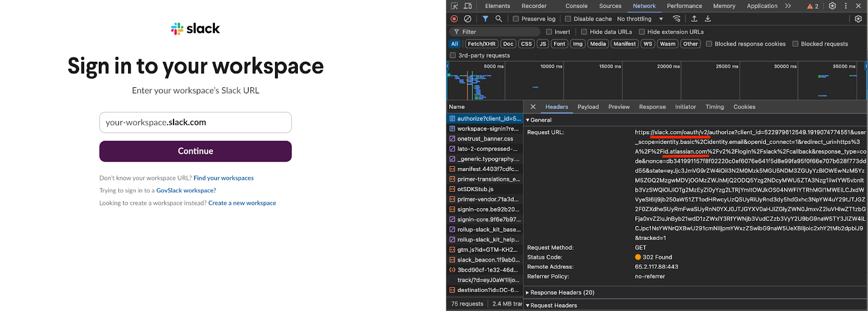Import HAR file upload icon
The image size is (868, 311).
(694, 19)
